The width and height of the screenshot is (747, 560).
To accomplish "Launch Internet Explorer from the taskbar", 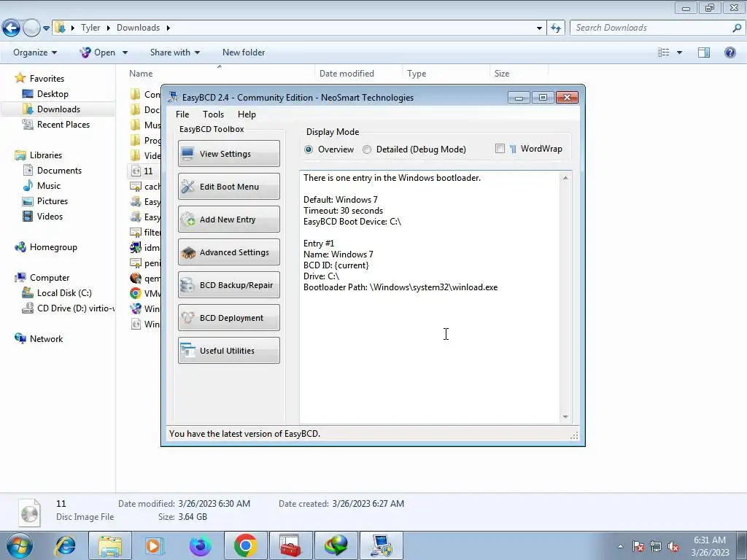I will pyautogui.click(x=65, y=545).
